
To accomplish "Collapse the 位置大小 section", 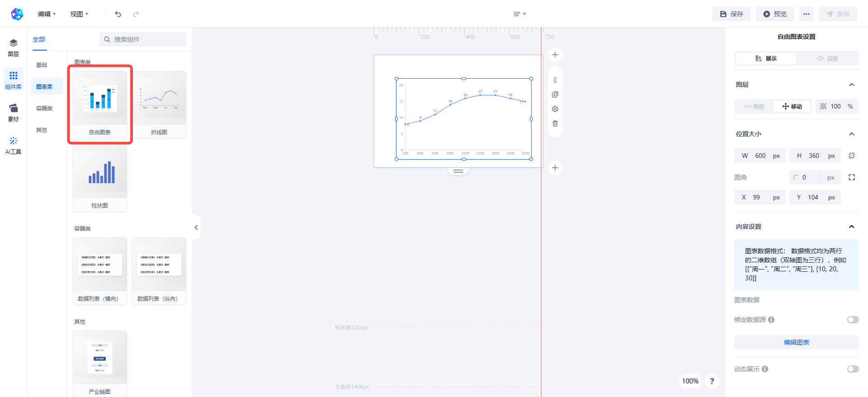I will 852,134.
